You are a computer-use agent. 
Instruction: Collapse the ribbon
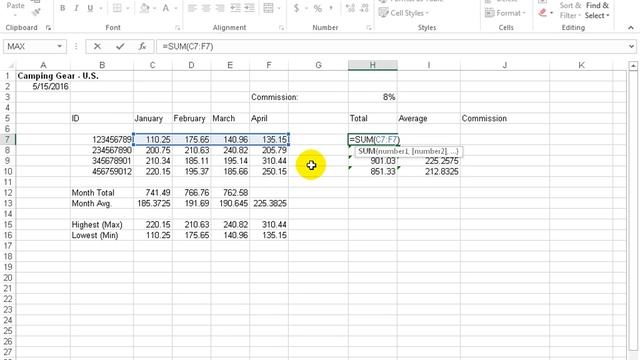pos(631,28)
